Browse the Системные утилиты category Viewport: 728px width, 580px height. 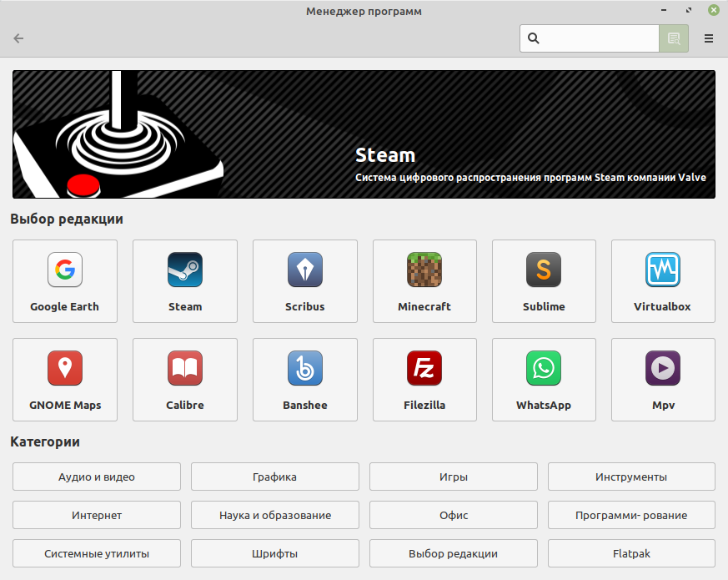pos(97,553)
